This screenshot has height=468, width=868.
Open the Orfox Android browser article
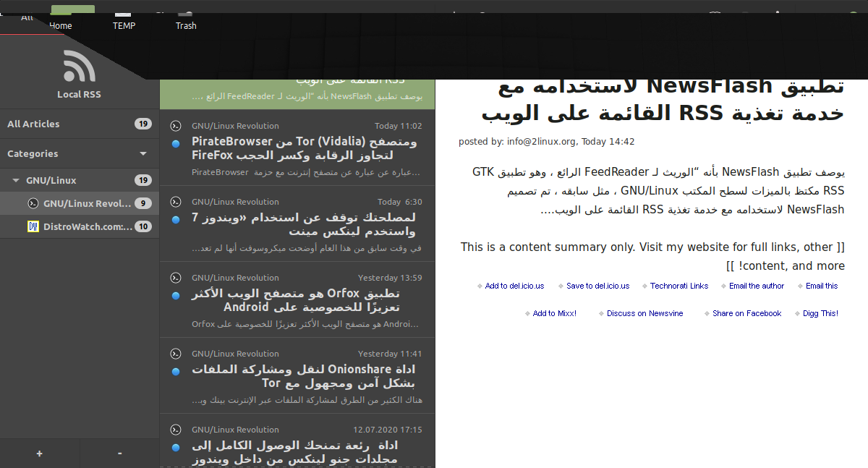(x=296, y=300)
